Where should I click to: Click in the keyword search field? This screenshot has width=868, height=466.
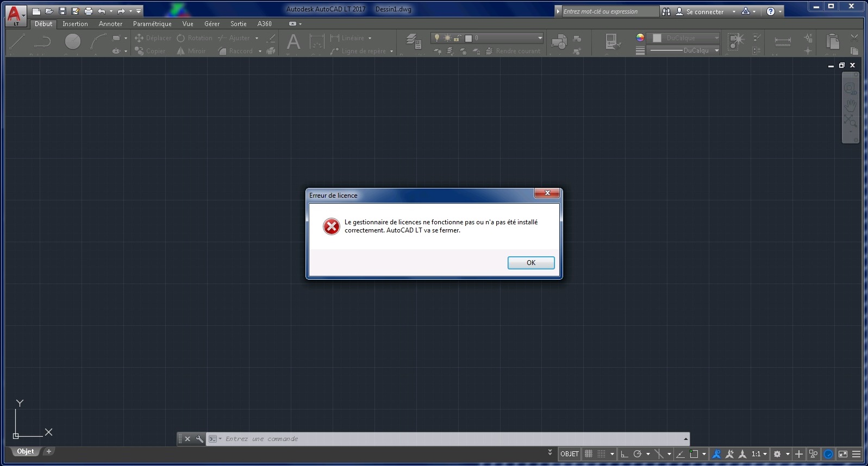pos(610,11)
